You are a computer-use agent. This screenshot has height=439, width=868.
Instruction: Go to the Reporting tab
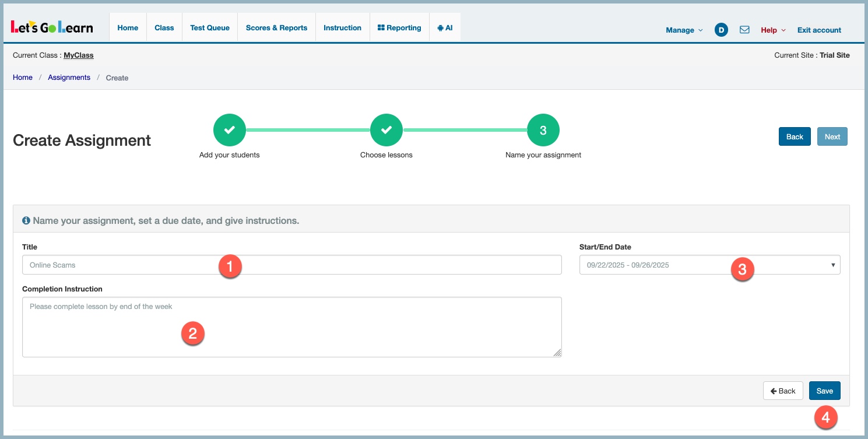coord(399,27)
